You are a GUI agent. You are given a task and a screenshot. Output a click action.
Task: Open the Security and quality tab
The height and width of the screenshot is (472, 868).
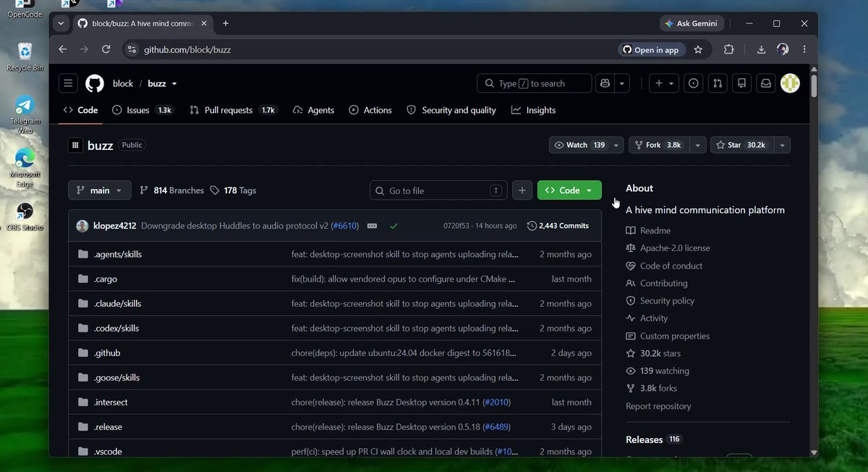[451, 110]
